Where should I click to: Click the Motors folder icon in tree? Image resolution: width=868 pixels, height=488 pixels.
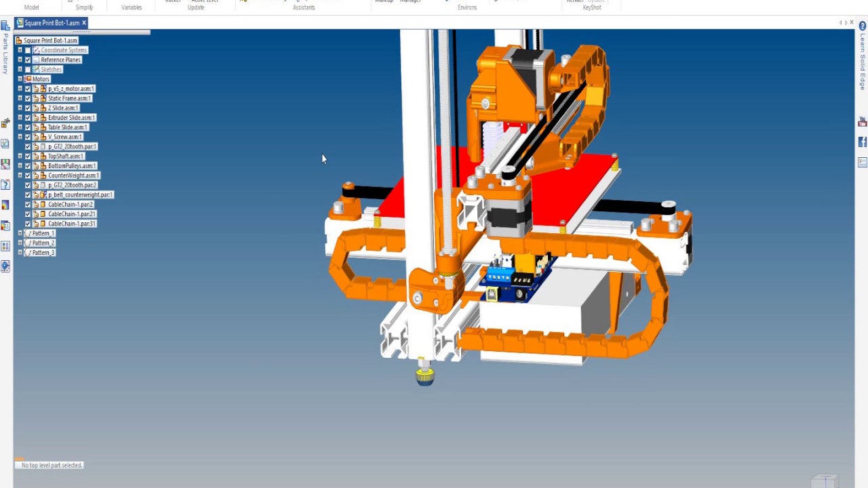pyautogui.click(x=28, y=79)
